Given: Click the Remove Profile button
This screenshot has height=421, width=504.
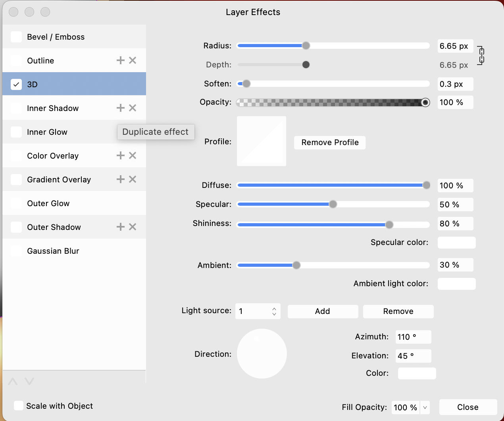Looking at the screenshot, I should (x=329, y=142).
